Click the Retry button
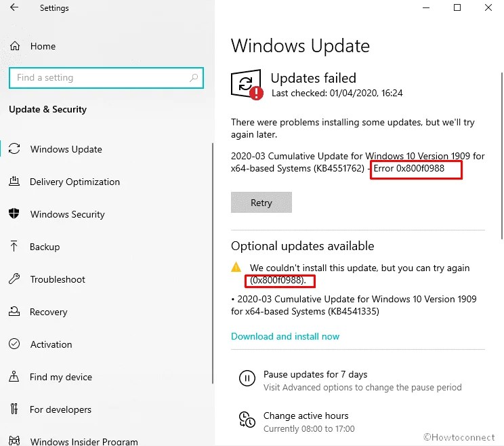 coord(261,202)
